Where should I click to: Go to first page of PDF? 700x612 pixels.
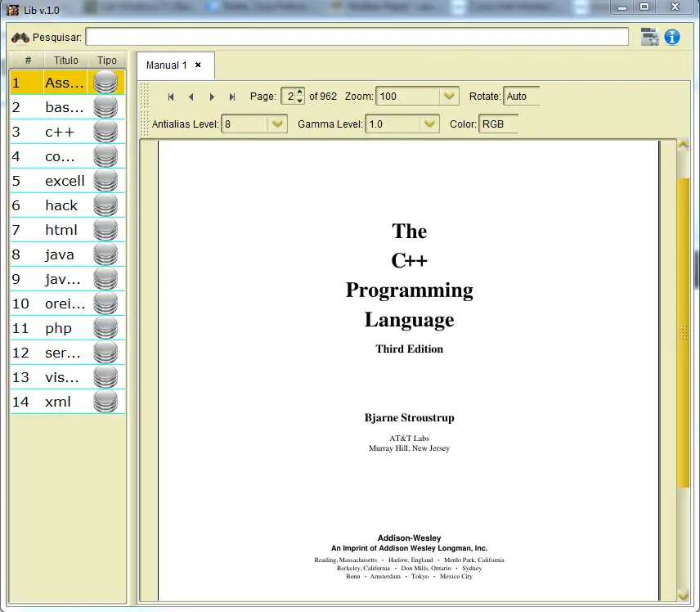click(x=171, y=97)
